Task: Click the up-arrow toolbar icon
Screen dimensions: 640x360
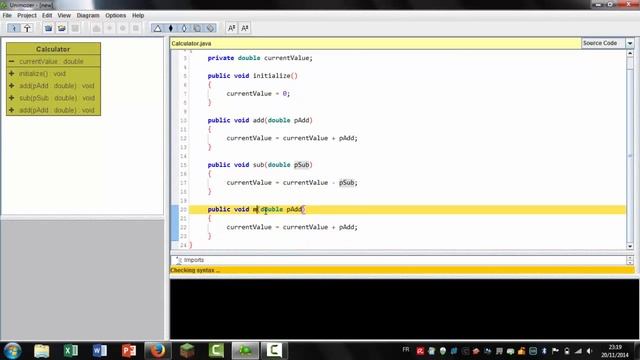Action: tap(27, 28)
